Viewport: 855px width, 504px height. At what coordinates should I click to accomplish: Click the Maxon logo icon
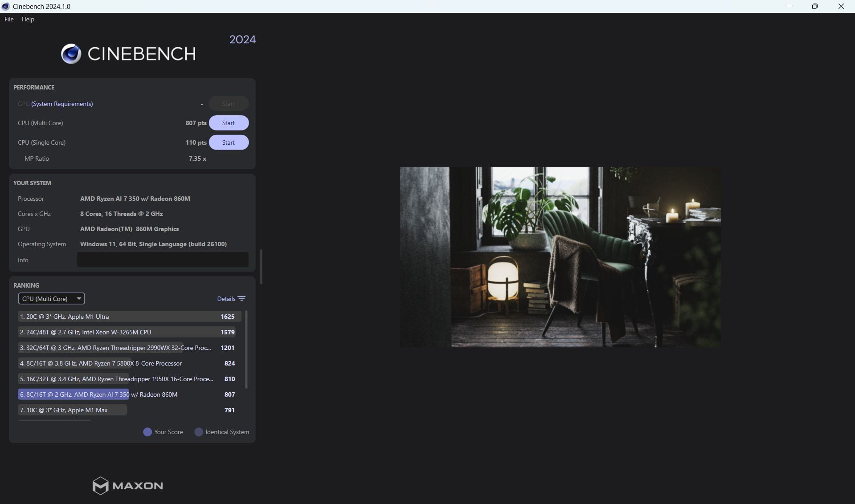(100, 486)
